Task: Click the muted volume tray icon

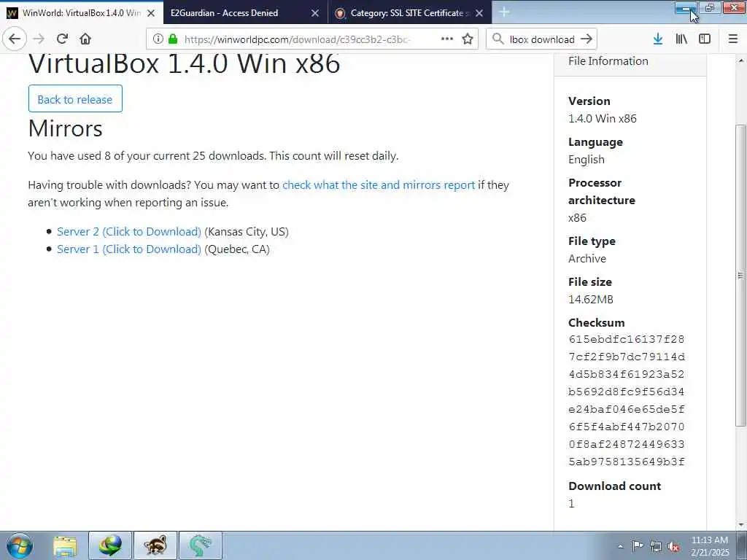Action: (x=673, y=546)
